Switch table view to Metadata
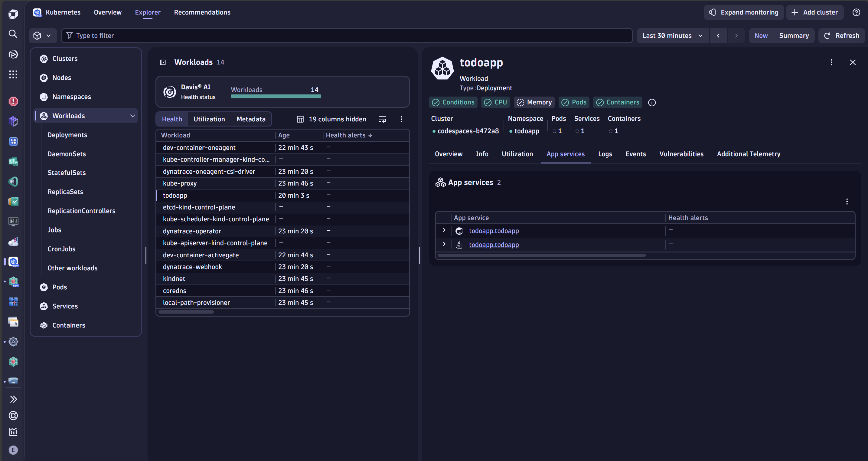Image resolution: width=868 pixels, height=461 pixels. point(251,119)
